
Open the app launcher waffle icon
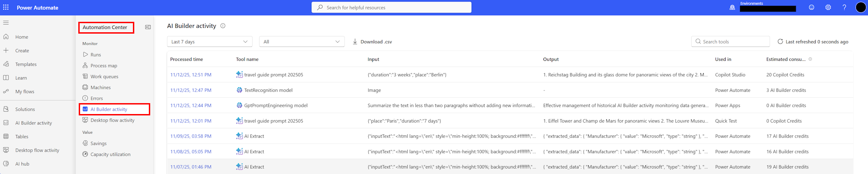[x=6, y=7]
